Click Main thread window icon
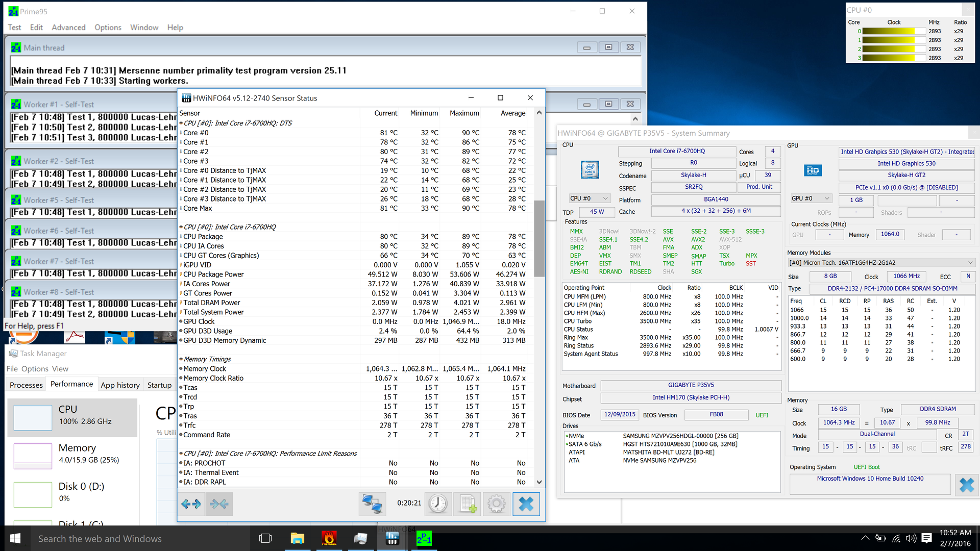Image resolution: width=980 pixels, height=551 pixels. 16,47
